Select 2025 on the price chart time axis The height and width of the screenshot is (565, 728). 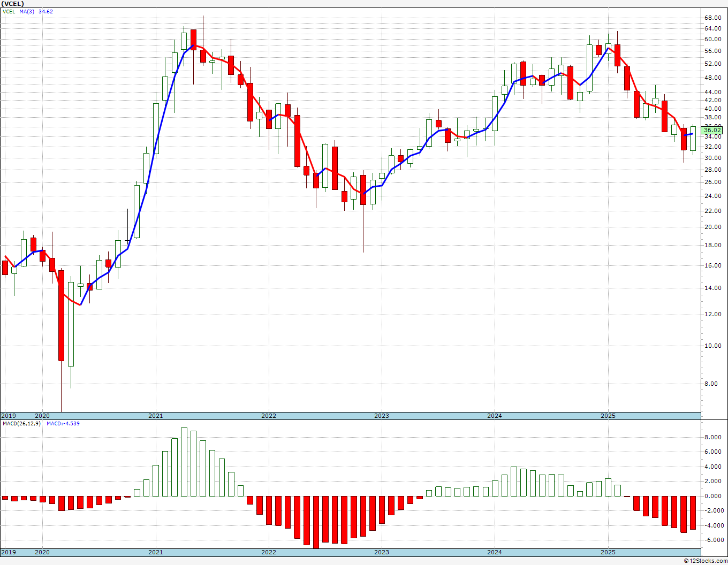click(x=608, y=416)
